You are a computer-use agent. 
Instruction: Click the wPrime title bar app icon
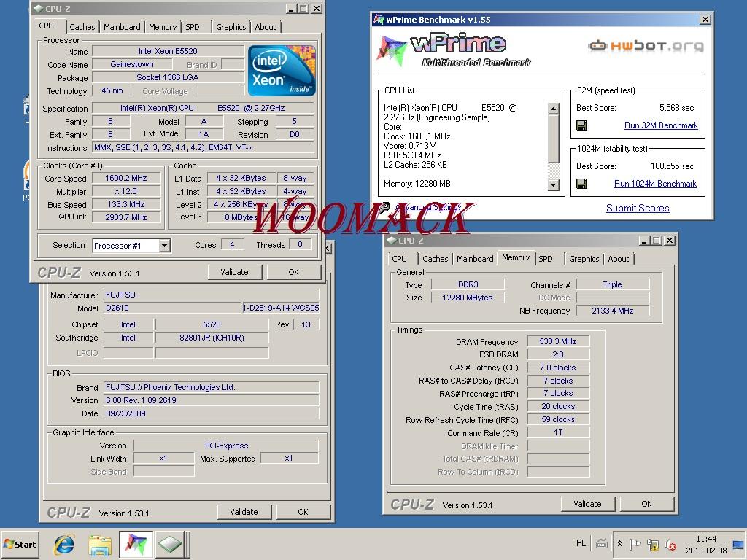pos(379,20)
